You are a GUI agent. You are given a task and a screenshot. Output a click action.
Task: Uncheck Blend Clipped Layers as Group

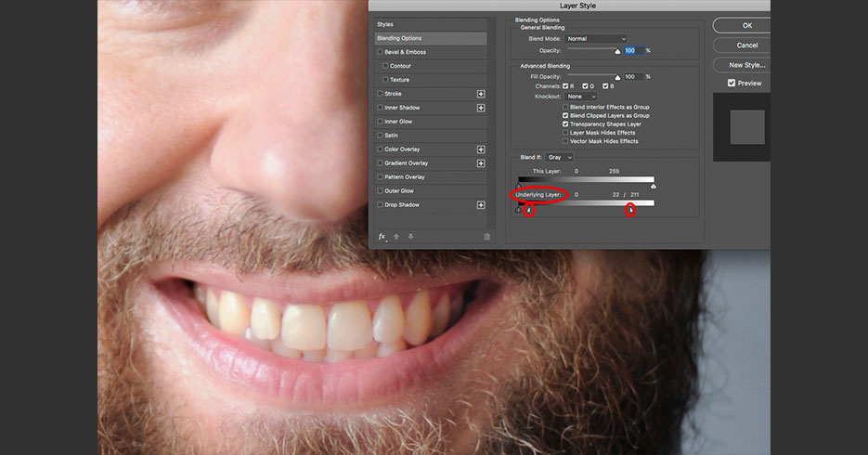click(x=565, y=116)
